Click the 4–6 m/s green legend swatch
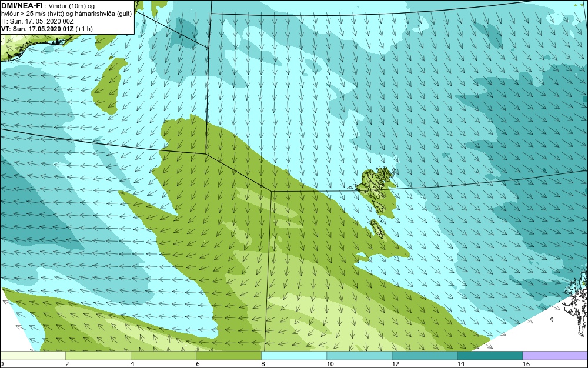The image size is (588, 368). click(x=163, y=356)
